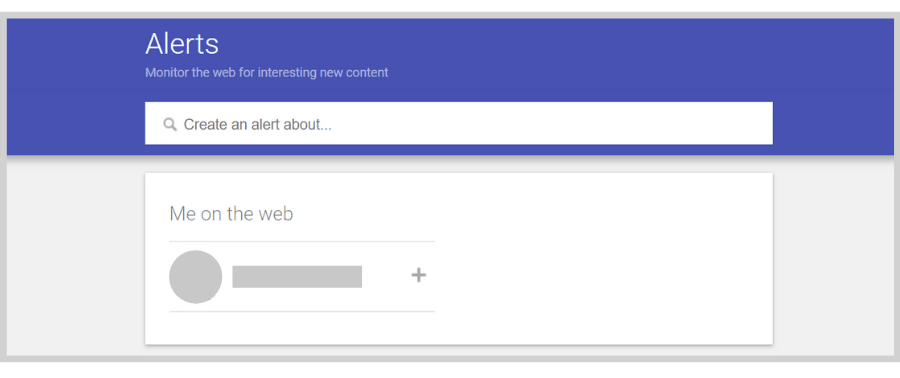This screenshot has width=900, height=378.
Task: Choose the gray plus add button
Action: pos(419,275)
